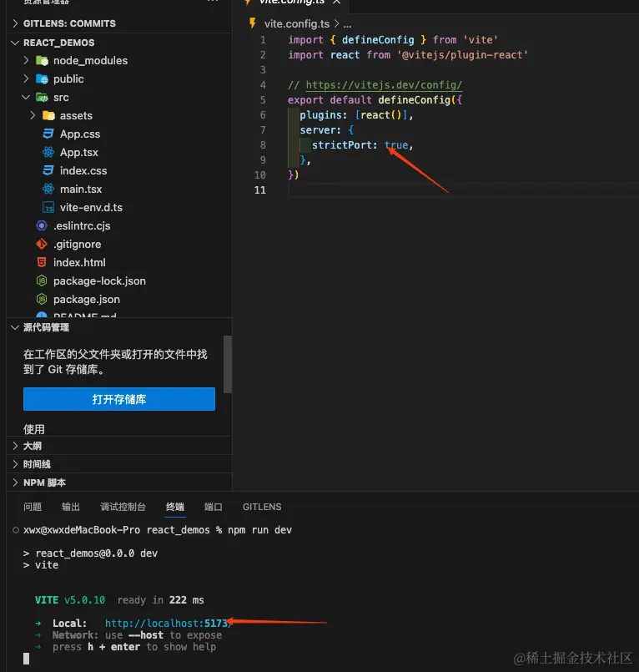Click '@vitejs/plugin-react' string on line 2
Viewport: 639px width, 672px height.
coord(462,55)
